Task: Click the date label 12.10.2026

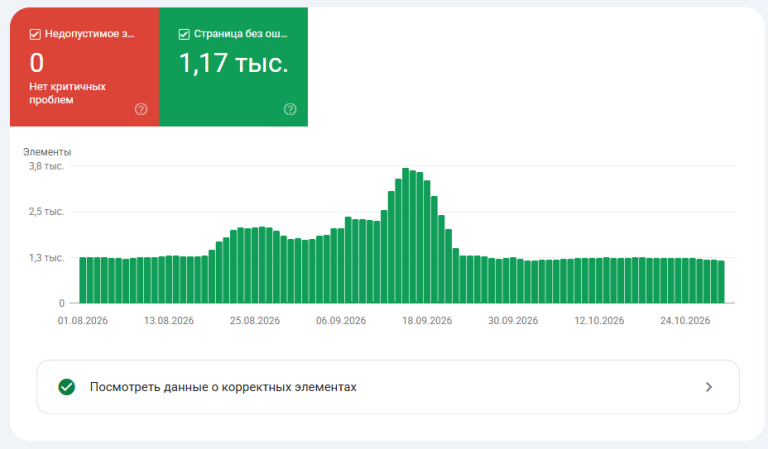Action: (x=599, y=321)
